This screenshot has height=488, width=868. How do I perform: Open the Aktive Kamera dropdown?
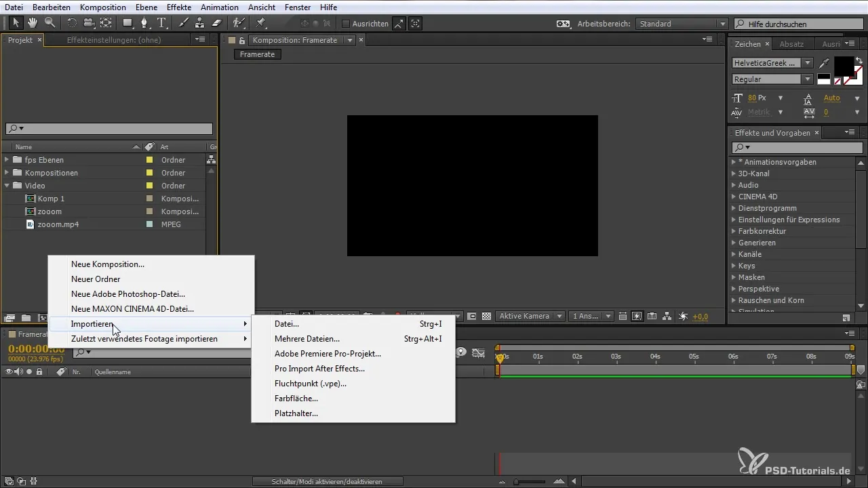click(x=530, y=317)
